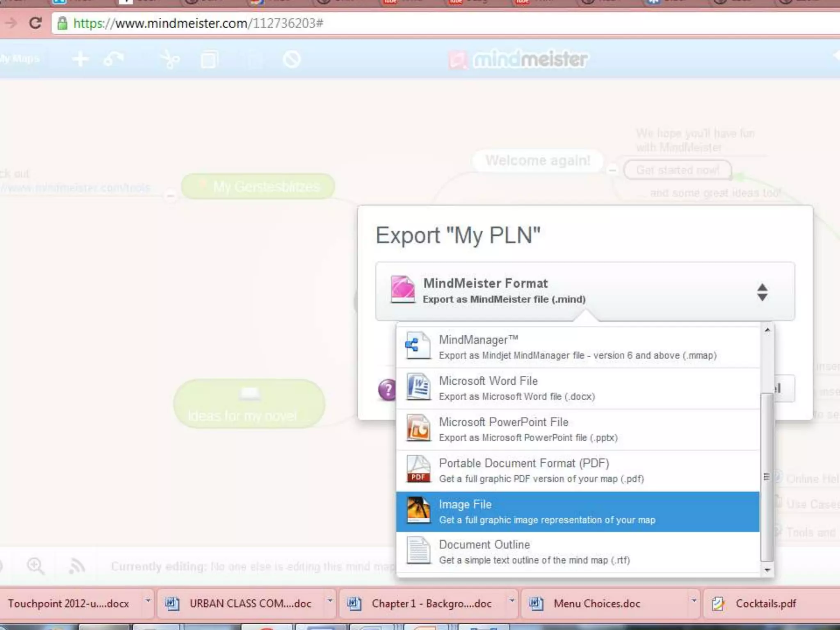
Task: Click the browser reload icon
Action: tap(36, 23)
